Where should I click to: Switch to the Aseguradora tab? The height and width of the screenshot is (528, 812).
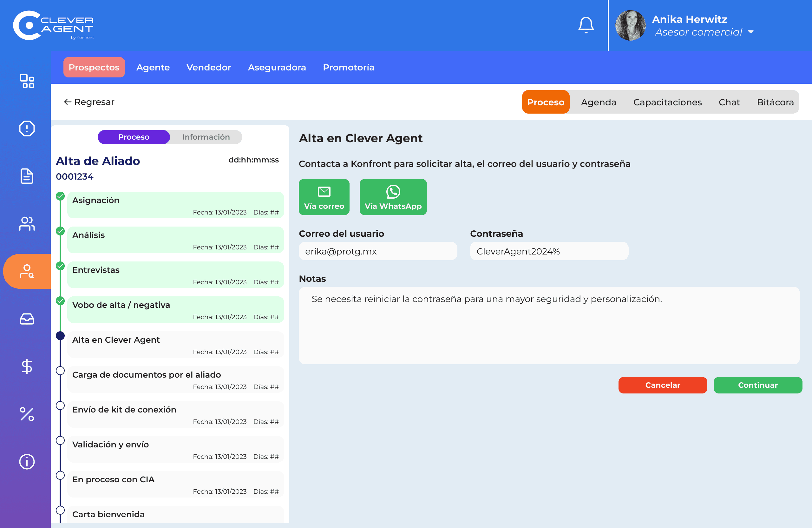coord(277,67)
